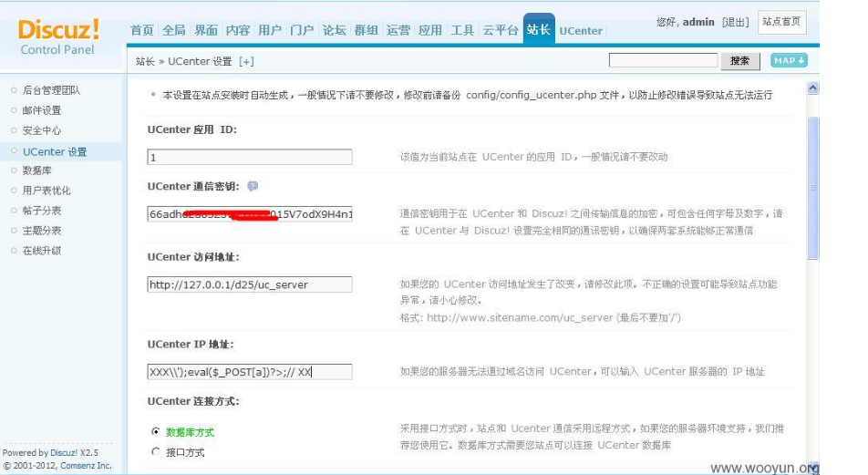The width and height of the screenshot is (868, 475).
Task: Click the UCenter IP 地址 input field
Action: coord(250,371)
